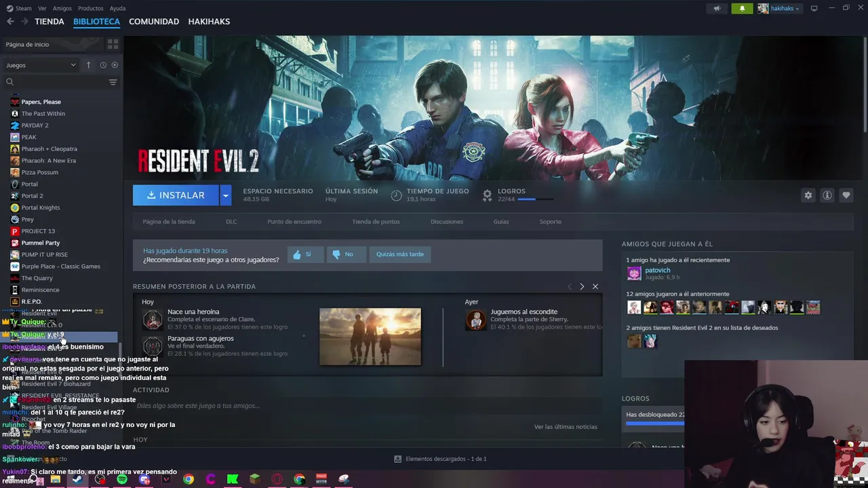Viewport: 868px width, 488px height.
Task: Show previous post-game summary with left arrow
Action: pyautogui.click(x=570, y=287)
